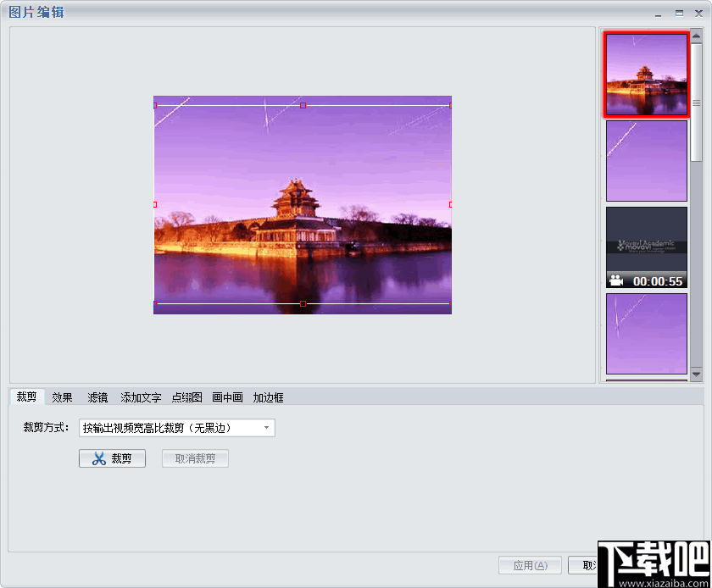The image size is (712, 588).
Task: Click the dropdown arrow of the crop method selector
Action: click(x=268, y=428)
